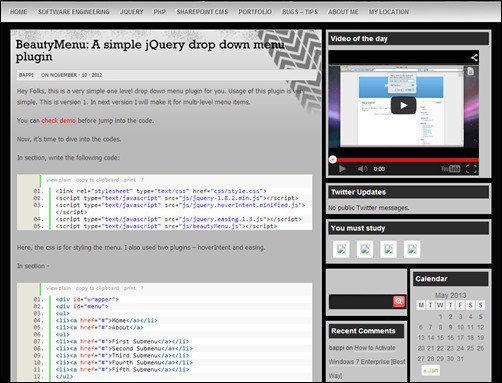This screenshot has width=502, height=383.
Task: Open the Home menu item
Action: click(x=18, y=12)
